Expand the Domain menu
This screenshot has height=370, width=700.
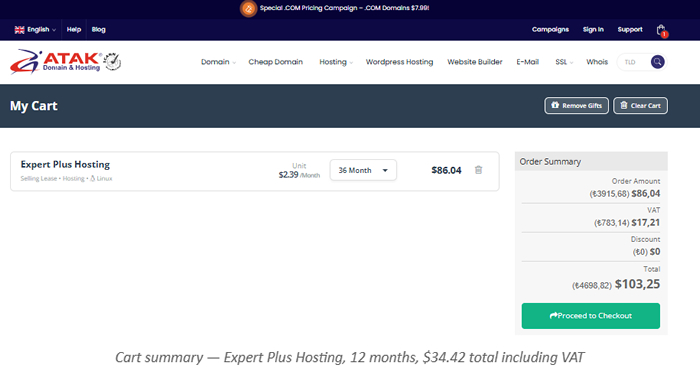218,62
